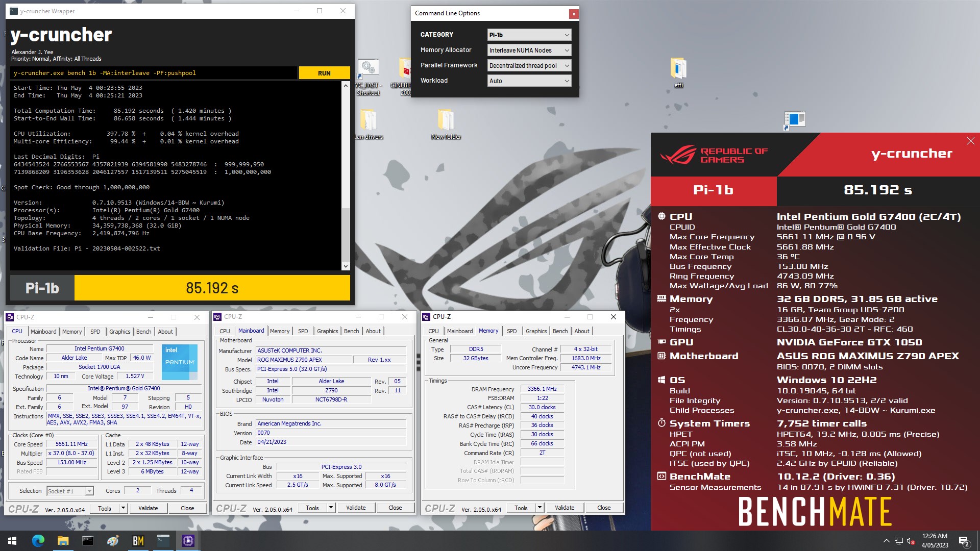This screenshot has width=980, height=551.
Task: Click the BenchMate icon in the panel
Action: [661, 476]
